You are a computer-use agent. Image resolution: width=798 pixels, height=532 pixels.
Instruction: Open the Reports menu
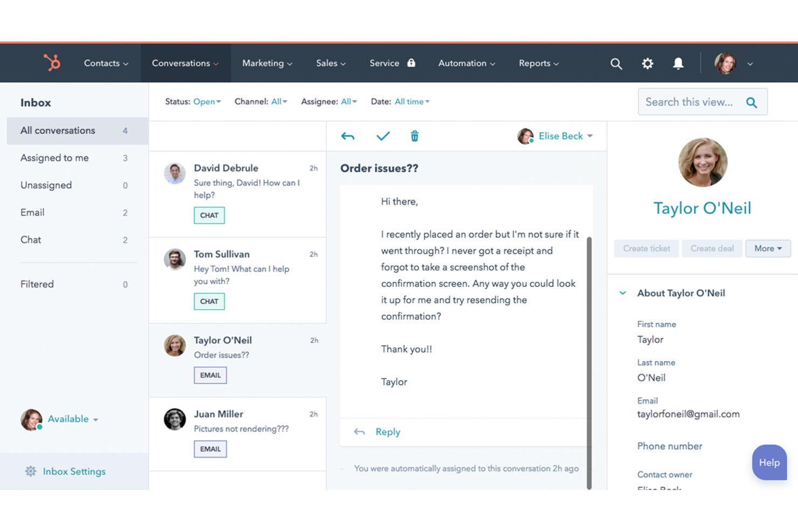(x=539, y=63)
